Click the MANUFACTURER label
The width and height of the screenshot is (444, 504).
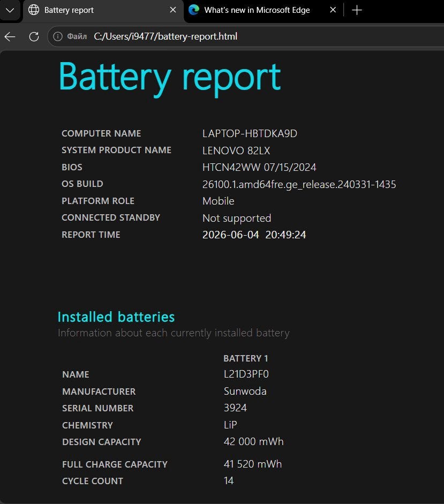click(x=99, y=392)
